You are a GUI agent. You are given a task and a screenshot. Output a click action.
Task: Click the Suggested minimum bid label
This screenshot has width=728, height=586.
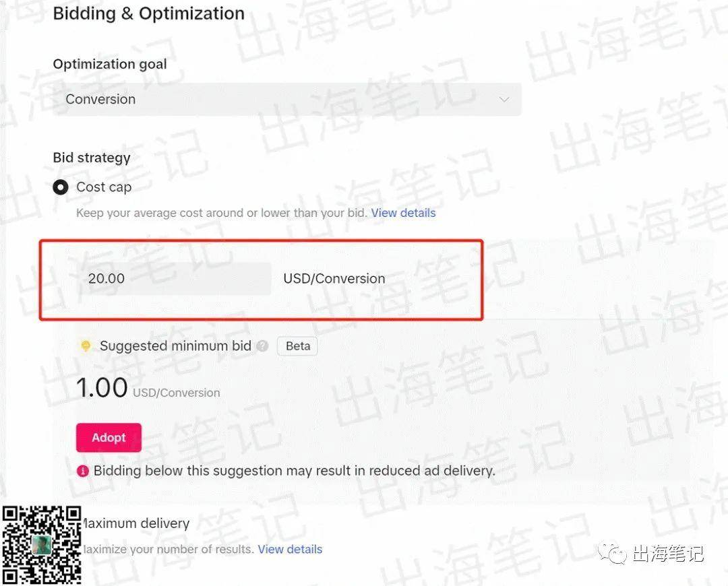pos(175,346)
